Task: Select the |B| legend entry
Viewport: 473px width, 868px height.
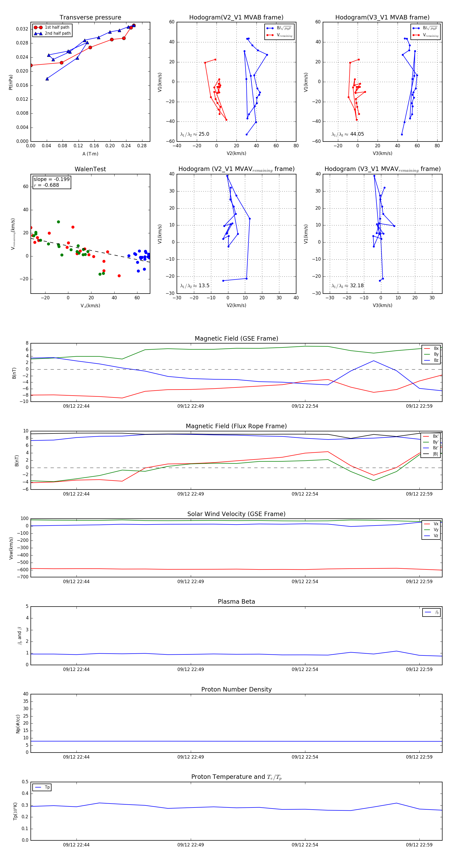Action: click(x=431, y=454)
